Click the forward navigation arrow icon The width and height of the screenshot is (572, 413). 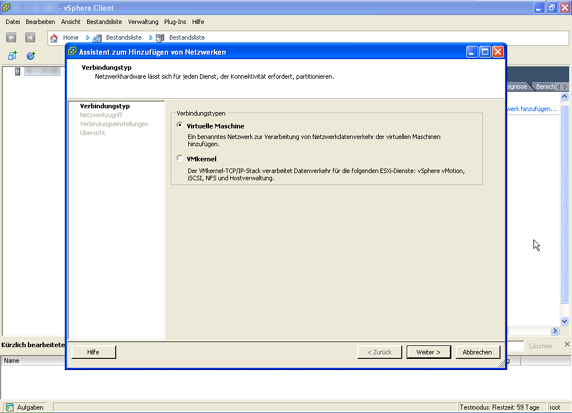[30, 37]
